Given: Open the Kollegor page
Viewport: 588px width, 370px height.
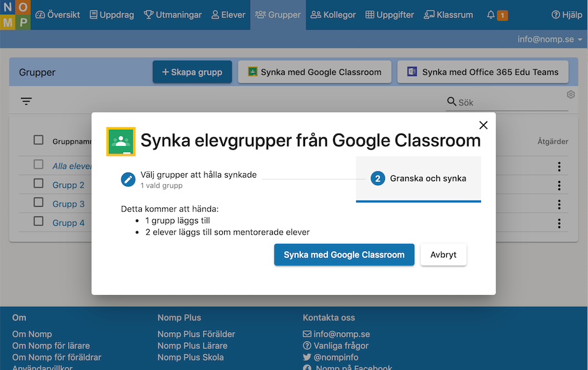Looking at the screenshot, I should [x=333, y=15].
